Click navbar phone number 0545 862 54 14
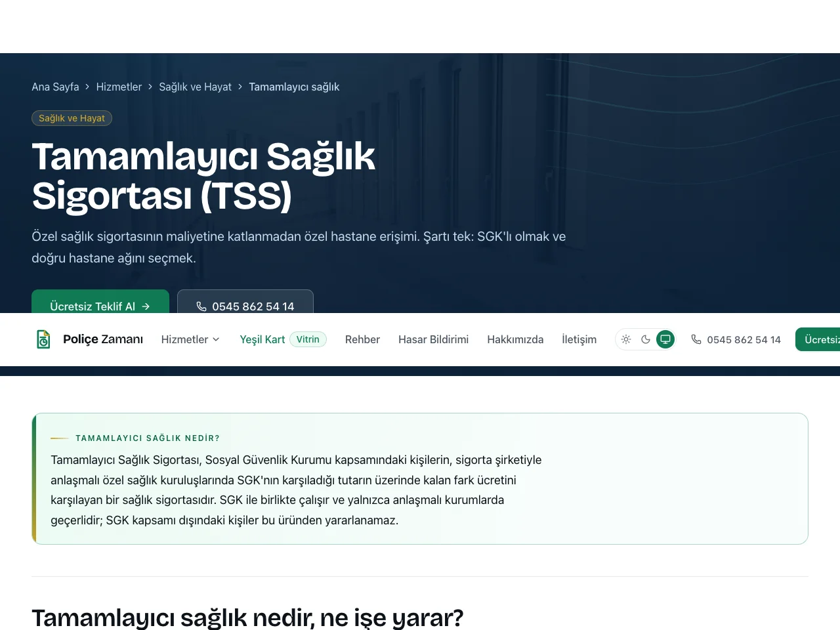840x630 pixels. (x=736, y=339)
